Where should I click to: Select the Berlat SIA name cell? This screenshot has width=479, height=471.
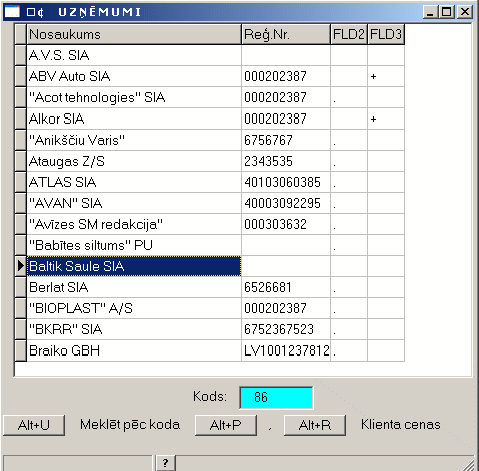134,287
